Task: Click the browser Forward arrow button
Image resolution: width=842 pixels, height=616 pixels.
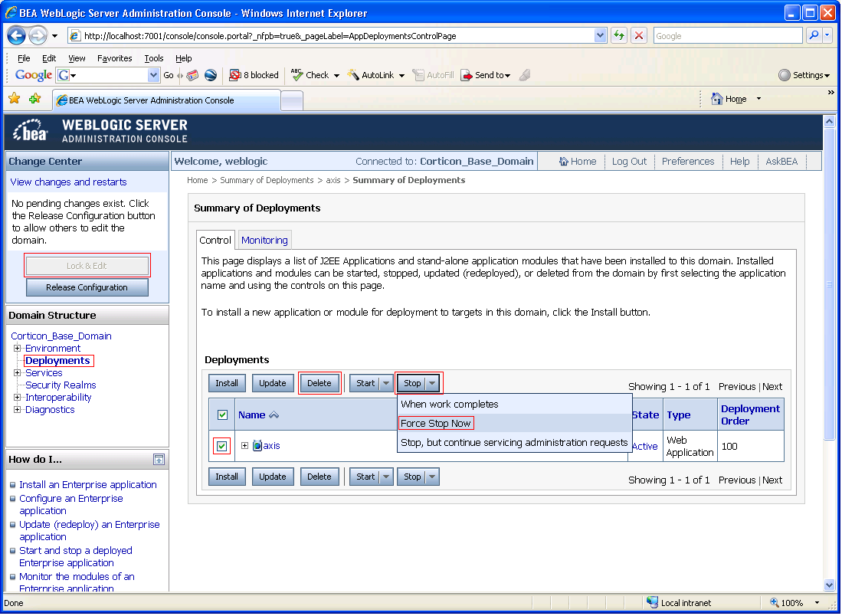Action: tap(38, 36)
